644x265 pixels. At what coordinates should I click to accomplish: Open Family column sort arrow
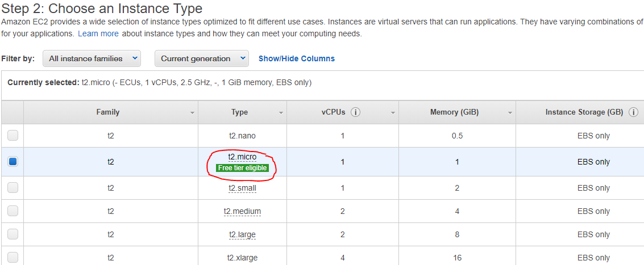(192, 113)
